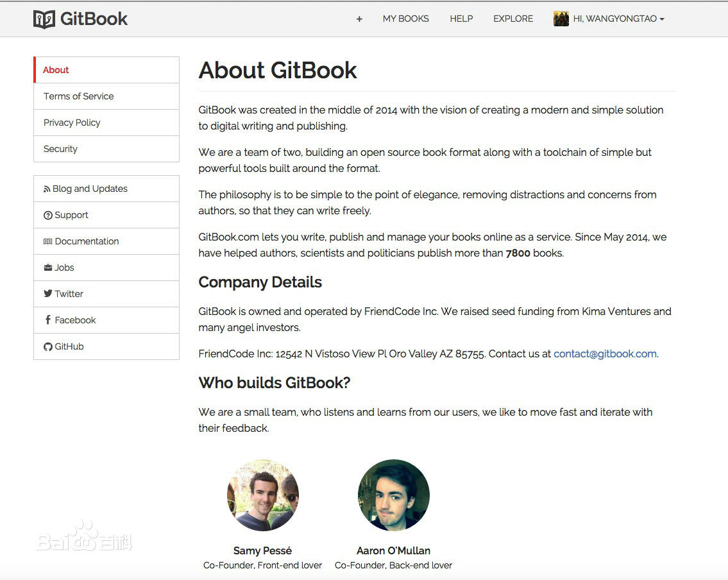Image resolution: width=728 pixels, height=580 pixels.
Task: Click the "Co-Founder, Front-end lover" caption
Action: tap(263, 566)
